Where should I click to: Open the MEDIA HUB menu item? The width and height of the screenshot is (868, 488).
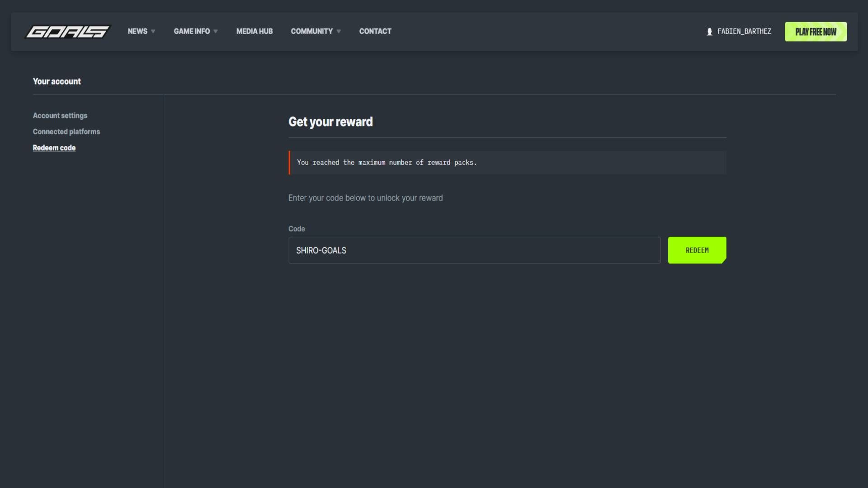coord(255,31)
